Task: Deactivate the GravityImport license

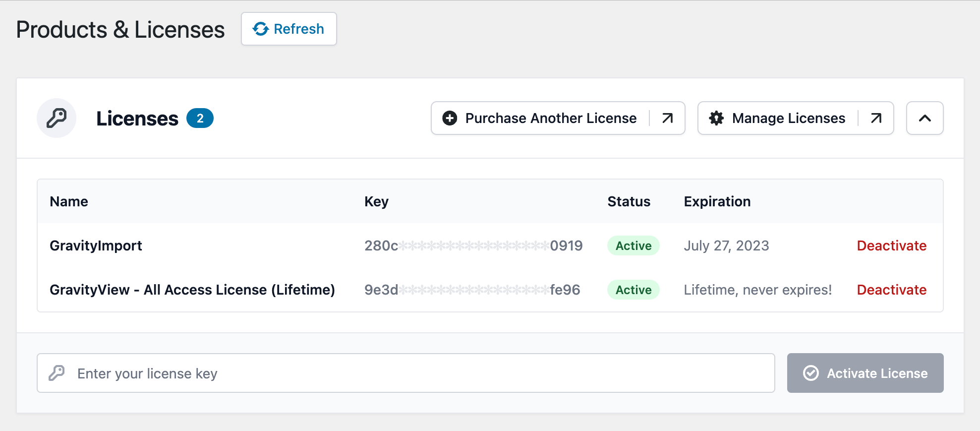Action: coord(891,246)
